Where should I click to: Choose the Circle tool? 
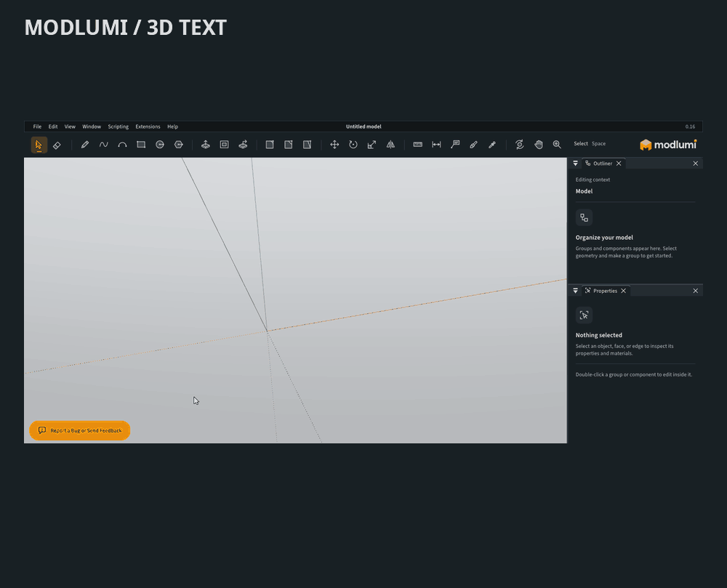(x=160, y=145)
